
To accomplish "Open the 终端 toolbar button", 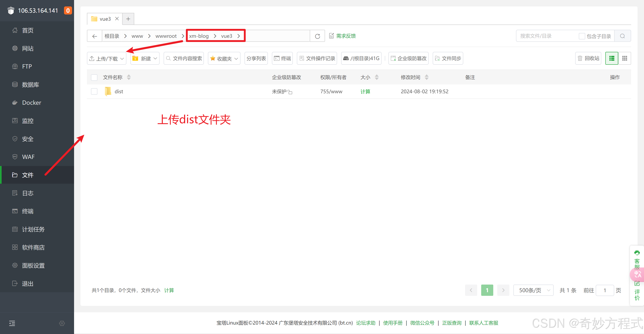I will point(282,58).
